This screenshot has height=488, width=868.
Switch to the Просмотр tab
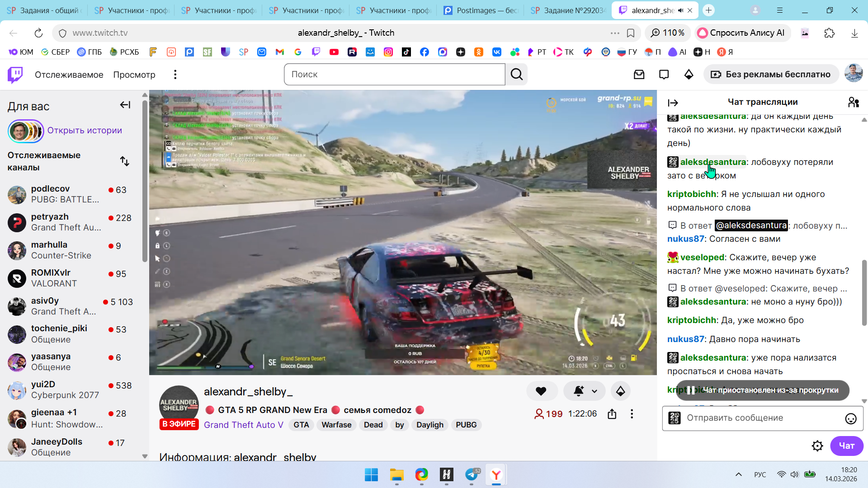134,75
